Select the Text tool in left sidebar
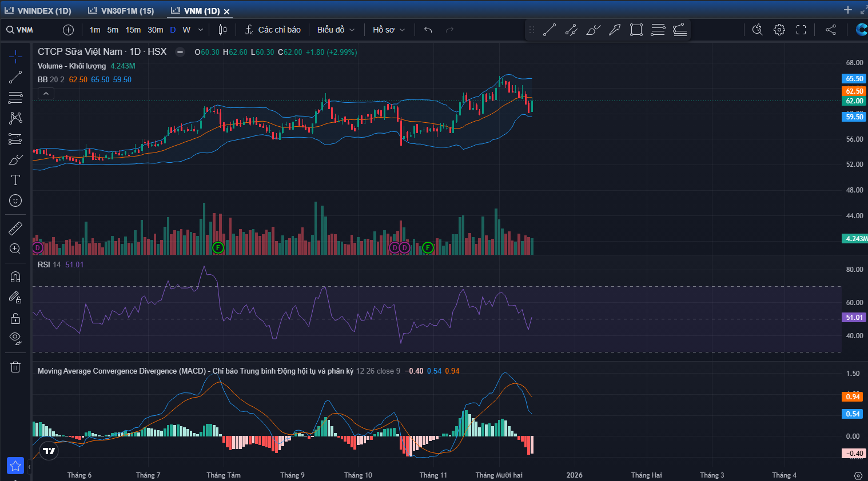Screen dimensions: 868x481 pos(15,181)
